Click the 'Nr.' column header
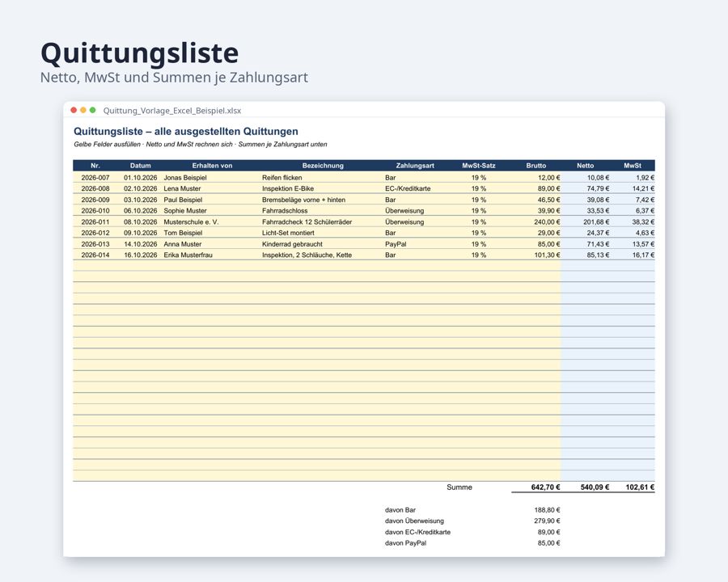The height and width of the screenshot is (582, 728). 95,166
